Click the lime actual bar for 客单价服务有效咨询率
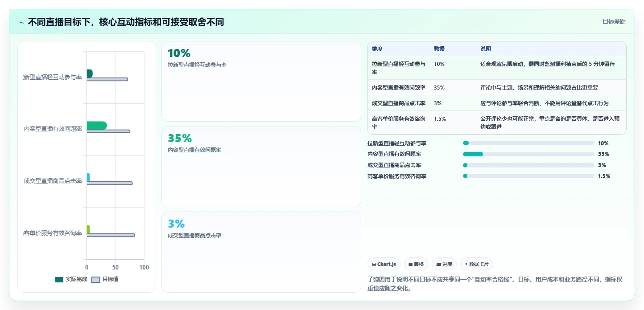Screen dimensions: 644x310 pyautogui.click(x=88, y=229)
